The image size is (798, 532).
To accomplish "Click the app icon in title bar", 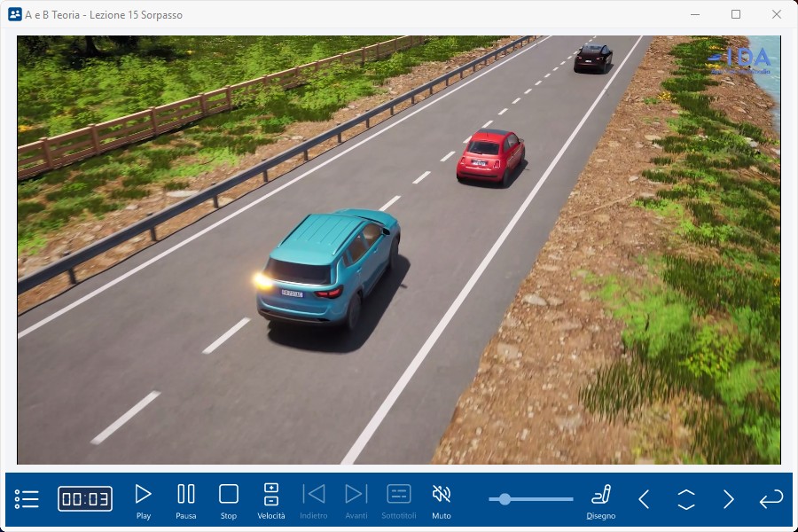I will pos(14,14).
